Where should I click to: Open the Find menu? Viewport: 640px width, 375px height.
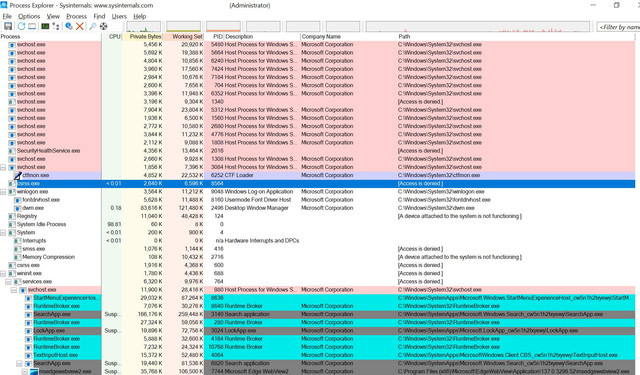(x=99, y=16)
